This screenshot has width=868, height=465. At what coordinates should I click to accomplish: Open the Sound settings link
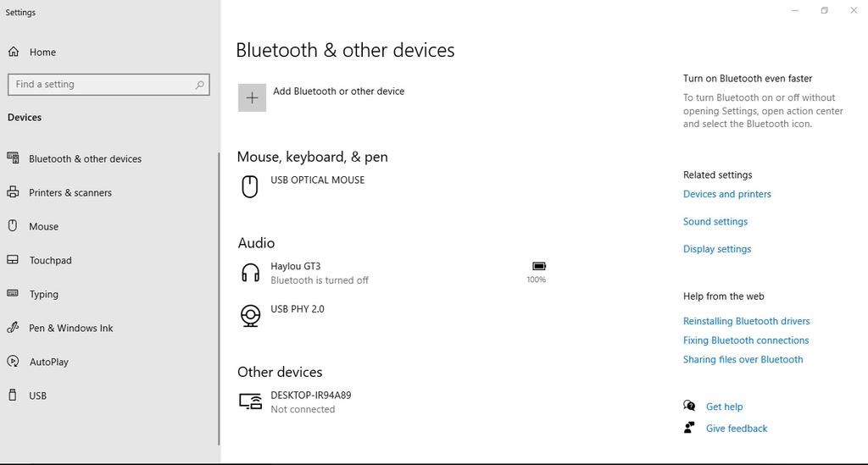(x=715, y=222)
